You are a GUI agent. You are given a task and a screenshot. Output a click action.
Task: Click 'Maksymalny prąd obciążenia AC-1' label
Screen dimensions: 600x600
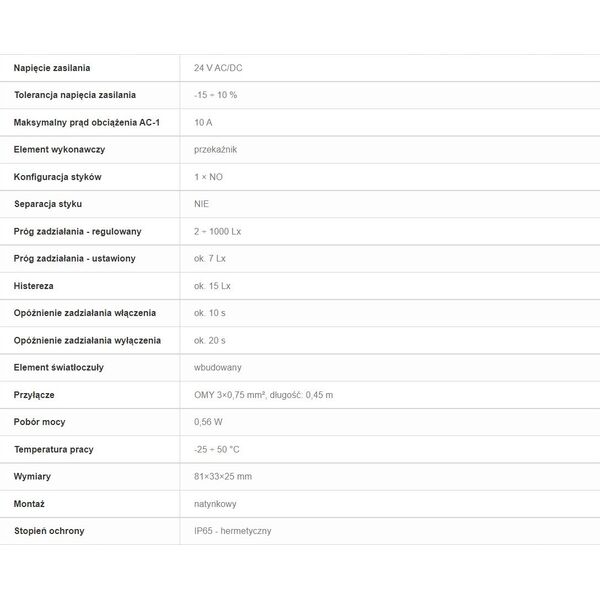pyautogui.click(x=87, y=122)
